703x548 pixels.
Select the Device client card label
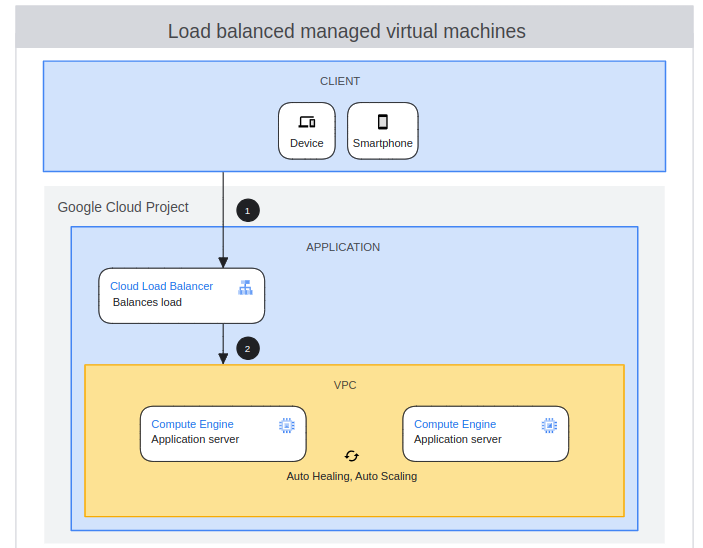click(x=307, y=143)
